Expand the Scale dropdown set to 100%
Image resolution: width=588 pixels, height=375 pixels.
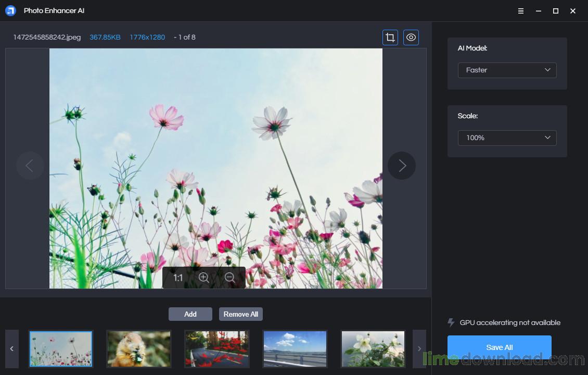507,137
